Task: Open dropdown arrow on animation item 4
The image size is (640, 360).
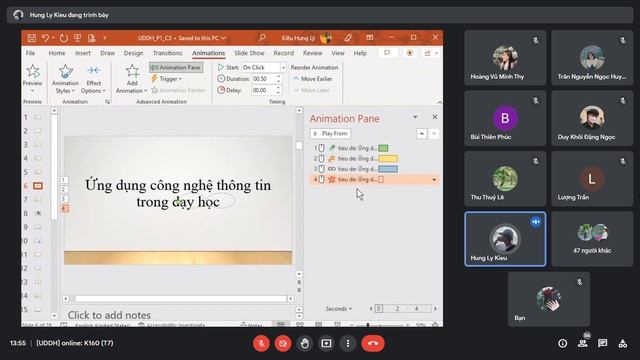Action: click(434, 180)
